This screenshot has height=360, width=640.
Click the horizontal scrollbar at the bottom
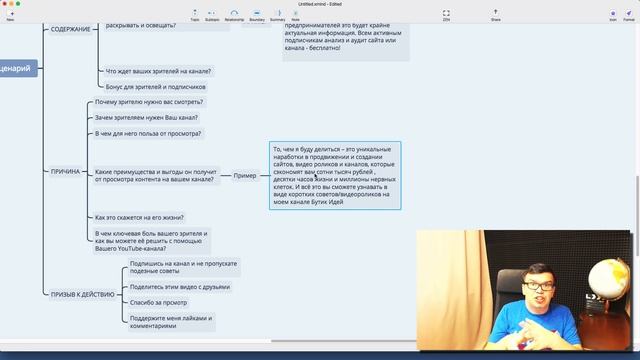click(344, 340)
